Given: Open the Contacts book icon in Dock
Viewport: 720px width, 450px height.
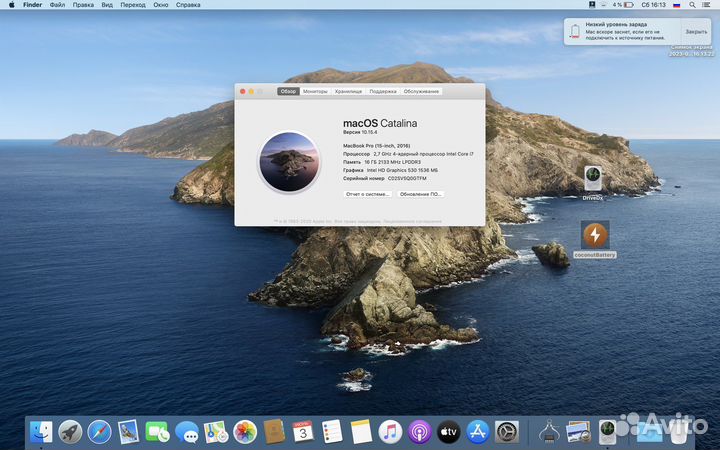Looking at the screenshot, I should 274,432.
